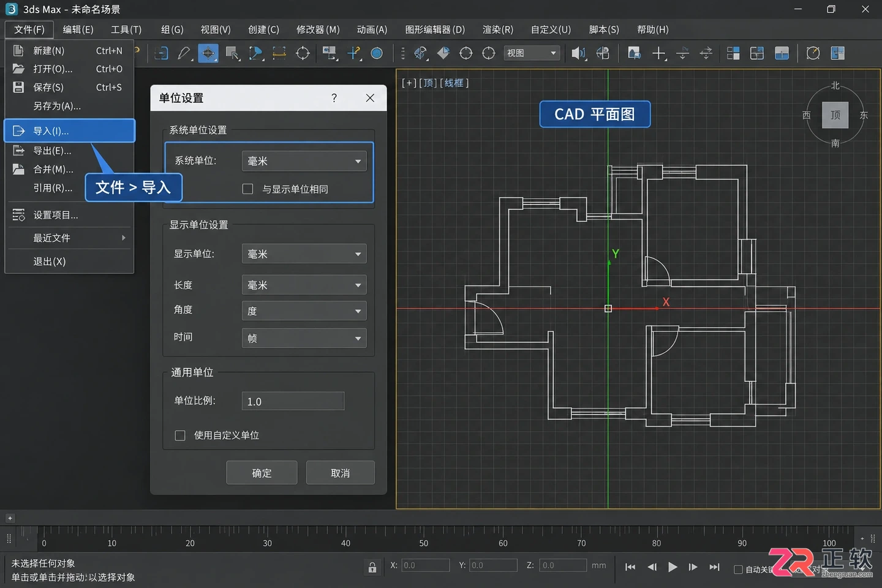Choose 导入(I)... from File menu
882x588 pixels.
[x=69, y=130]
